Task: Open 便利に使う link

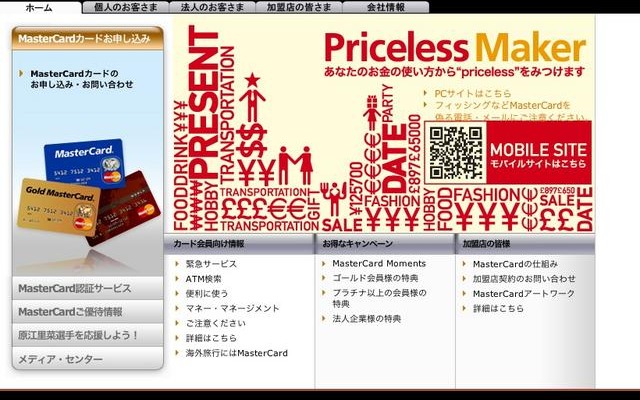Action: [x=207, y=293]
